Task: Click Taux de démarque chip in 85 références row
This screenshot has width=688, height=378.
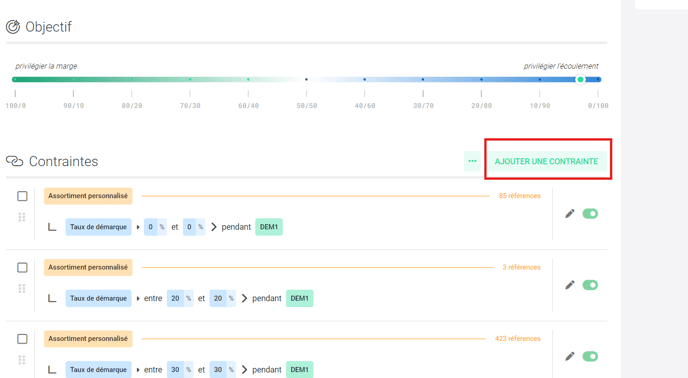Action: coord(98,227)
